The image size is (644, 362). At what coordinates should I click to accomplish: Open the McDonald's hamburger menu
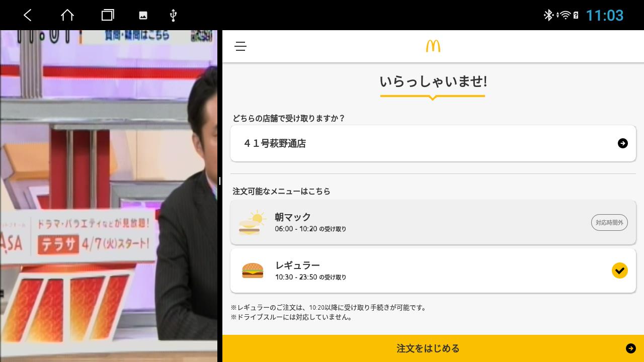point(240,46)
